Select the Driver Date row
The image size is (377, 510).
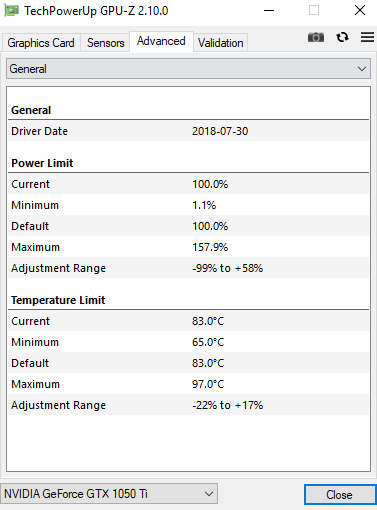pyautogui.click(x=188, y=131)
